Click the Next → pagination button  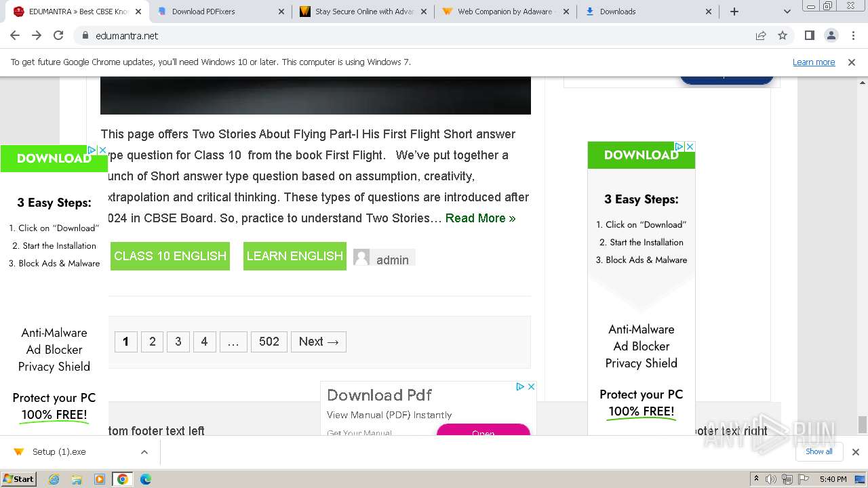tap(319, 342)
